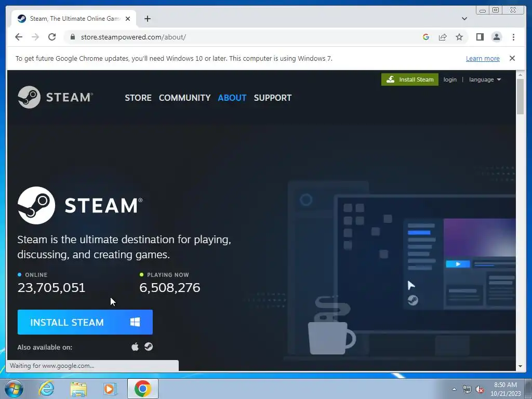Open a new browser tab

(x=147, y=19)
